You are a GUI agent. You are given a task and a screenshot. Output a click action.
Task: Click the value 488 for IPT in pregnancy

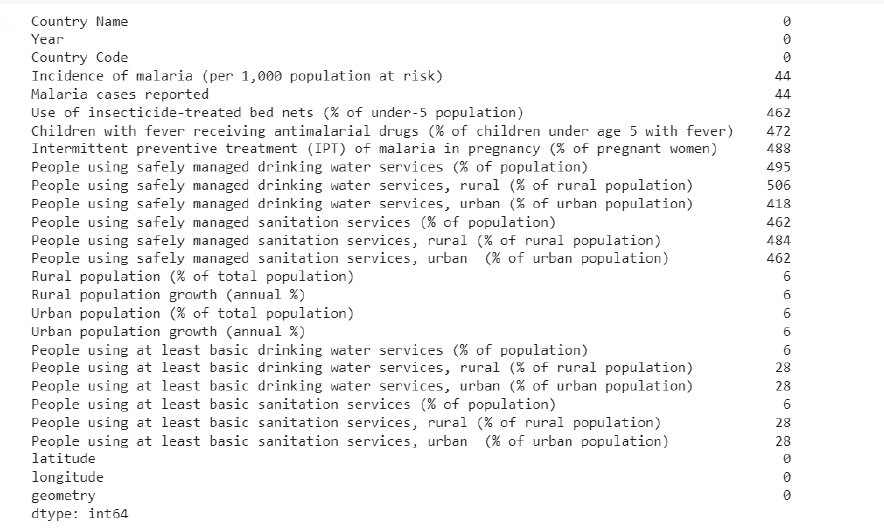(x=779, y=149)
